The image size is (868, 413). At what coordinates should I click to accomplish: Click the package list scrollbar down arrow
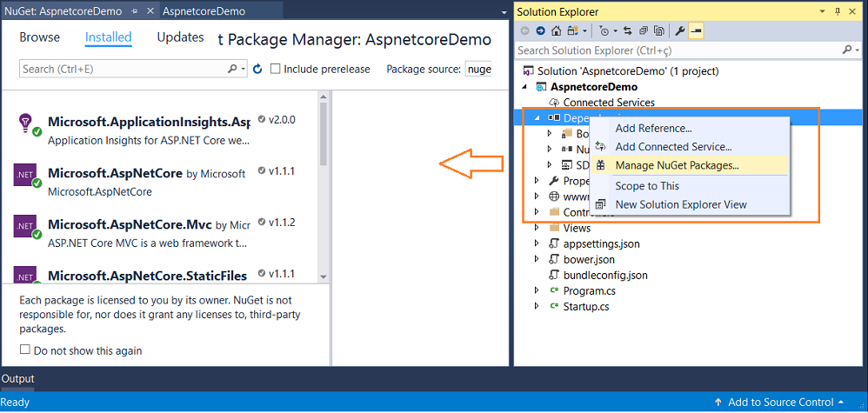[x=324, y=276]
